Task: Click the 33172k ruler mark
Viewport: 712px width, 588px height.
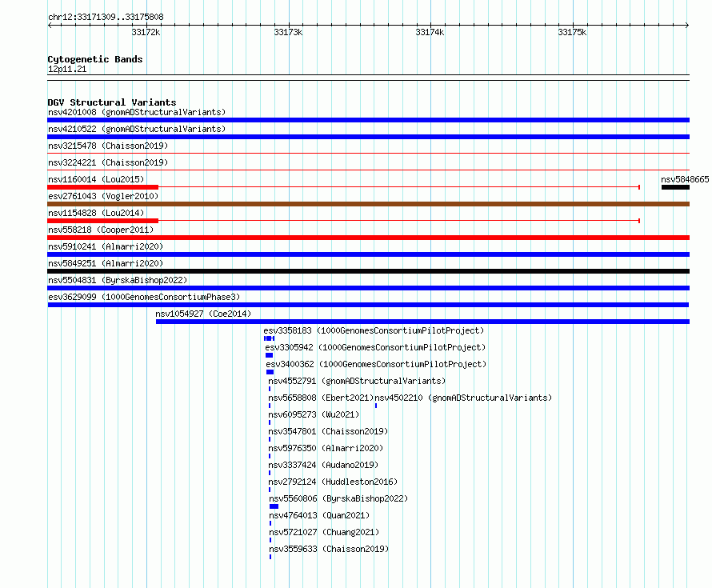Action: [146, 32]
